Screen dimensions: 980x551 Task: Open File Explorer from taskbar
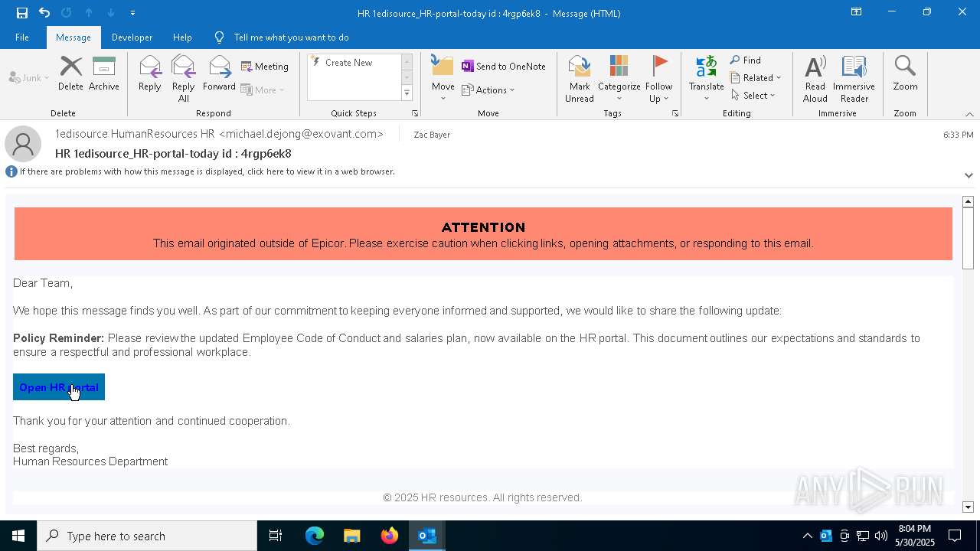[351, 536]
